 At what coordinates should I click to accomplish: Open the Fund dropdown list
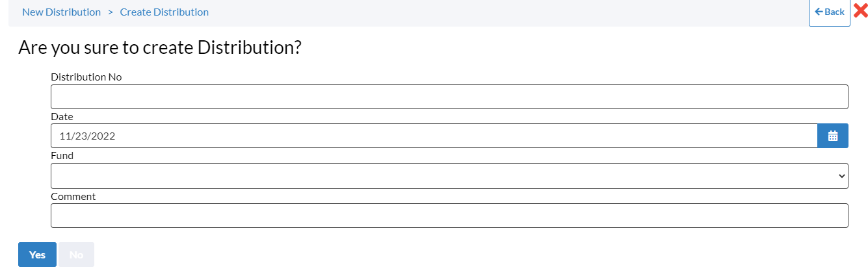[449, 176]
